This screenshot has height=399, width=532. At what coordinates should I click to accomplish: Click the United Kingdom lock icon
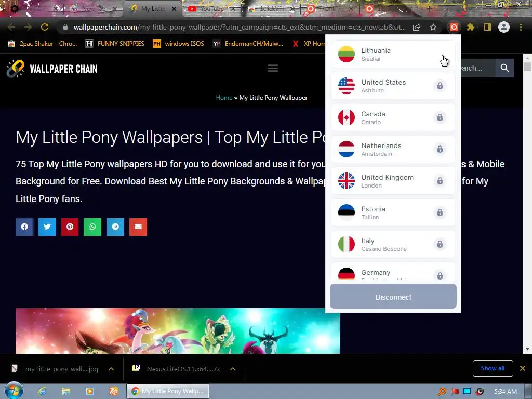pos(440,181)
